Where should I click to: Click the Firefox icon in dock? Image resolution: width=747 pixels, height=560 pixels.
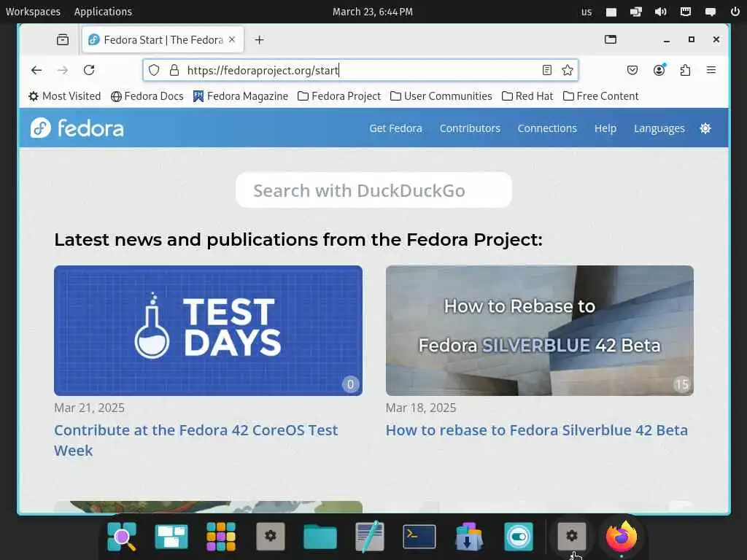622,537
